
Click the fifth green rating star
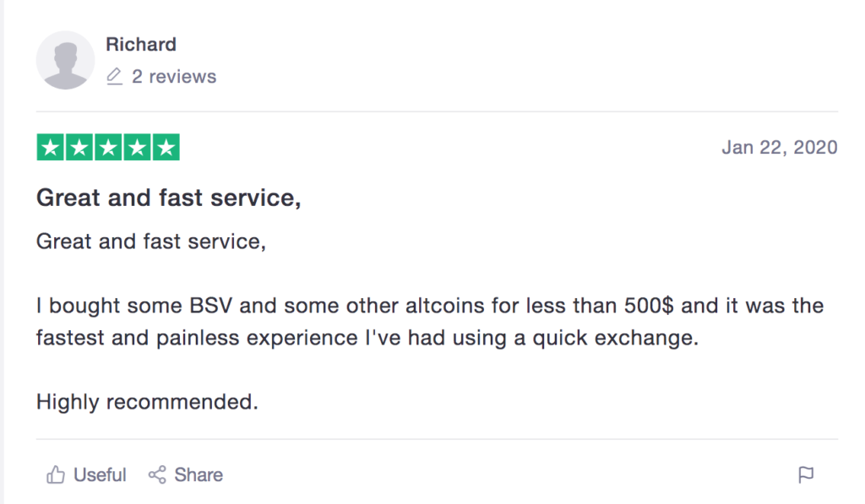tap(166, 147)
